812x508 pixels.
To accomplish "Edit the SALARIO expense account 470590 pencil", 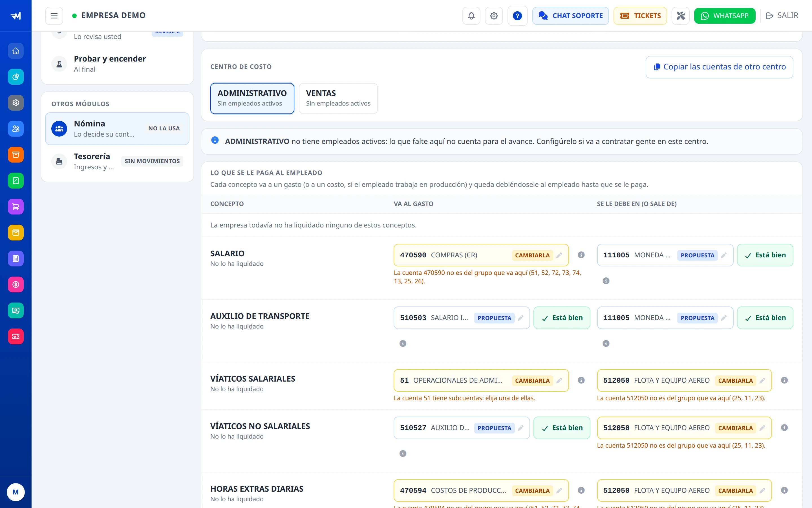I will [559, 255].
